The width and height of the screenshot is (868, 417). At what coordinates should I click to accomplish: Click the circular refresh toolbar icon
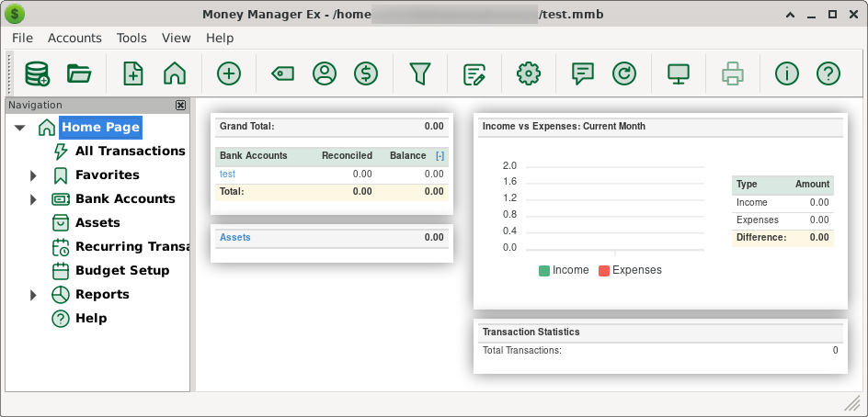624,73
